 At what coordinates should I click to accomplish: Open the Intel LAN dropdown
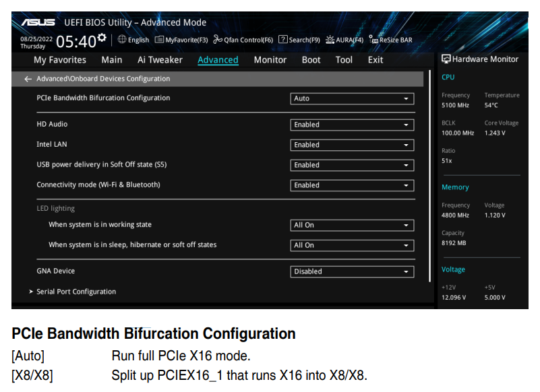(352, 145)
